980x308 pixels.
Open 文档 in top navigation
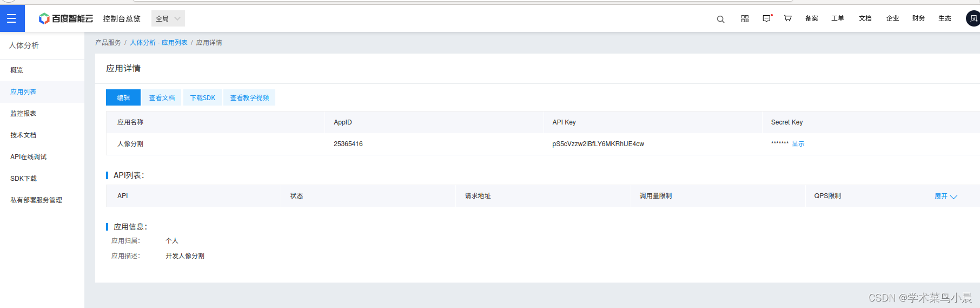click(x=865, y=18)
